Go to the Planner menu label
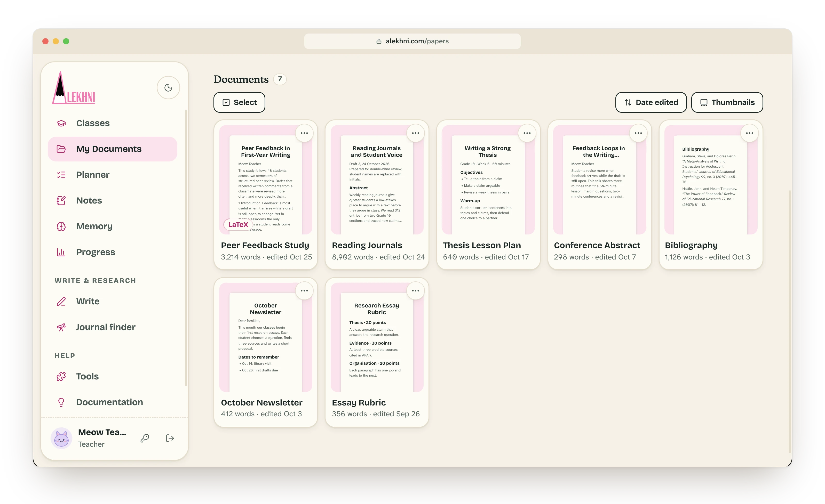This screenshot has width=825, height=504. click(93, 175)
